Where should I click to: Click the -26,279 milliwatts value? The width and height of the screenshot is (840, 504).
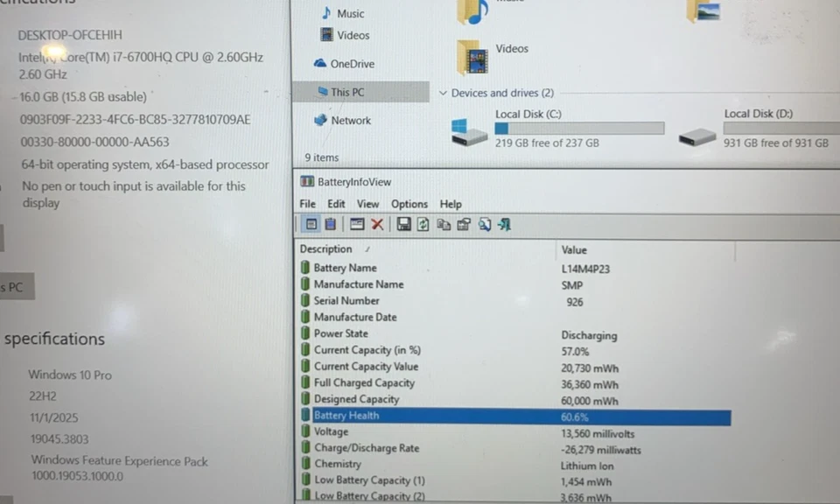click(601, 450)
